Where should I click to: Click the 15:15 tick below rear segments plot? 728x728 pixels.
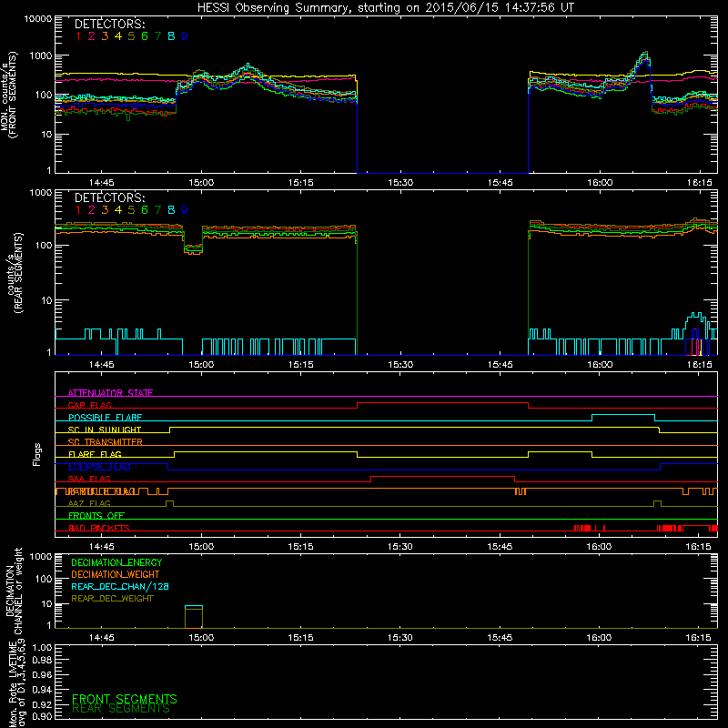(x=301, y=365)
